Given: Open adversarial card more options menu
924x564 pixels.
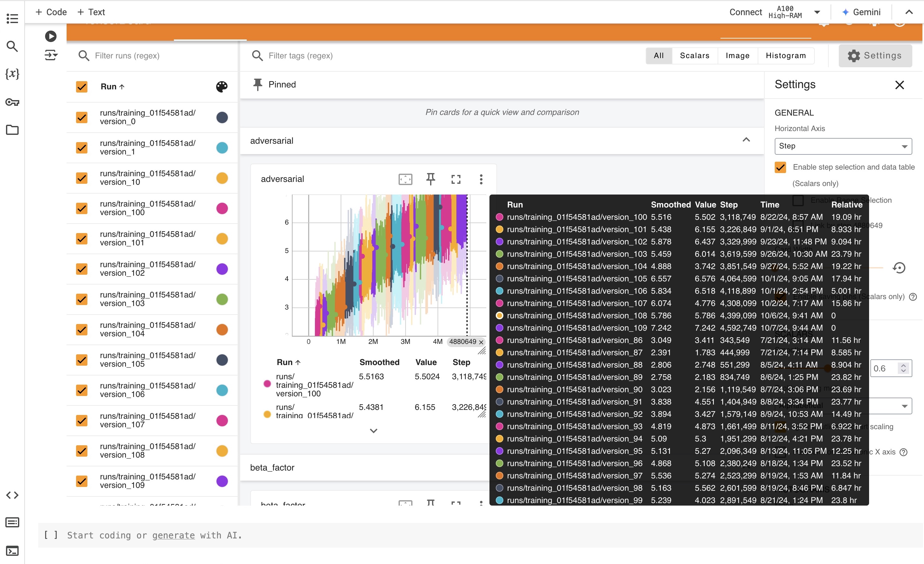Looking at the screenshot, I should pos(481,179).
